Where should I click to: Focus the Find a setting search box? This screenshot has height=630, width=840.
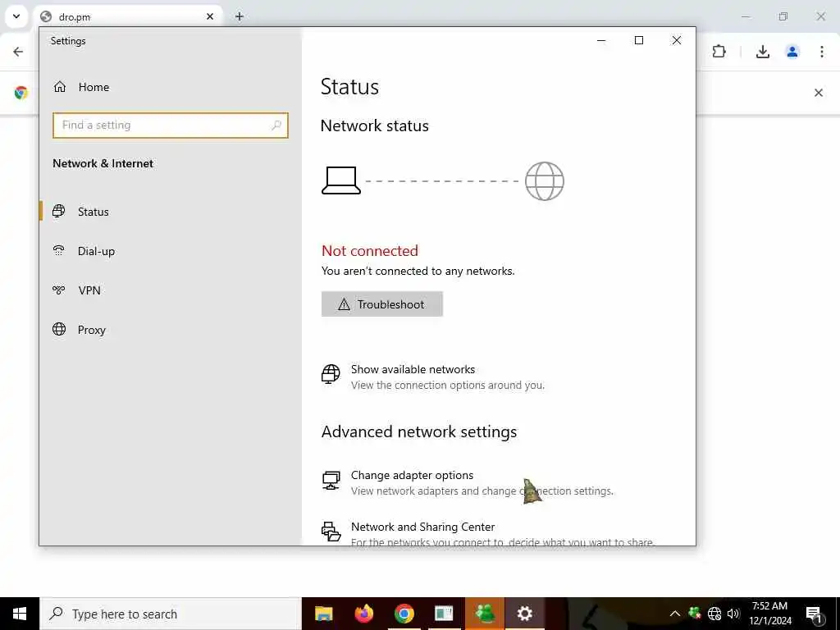coord(171,126)
